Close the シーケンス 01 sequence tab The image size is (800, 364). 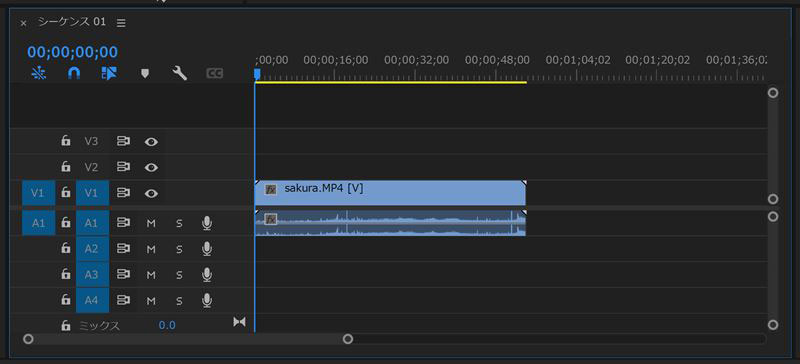coord(23,23)
